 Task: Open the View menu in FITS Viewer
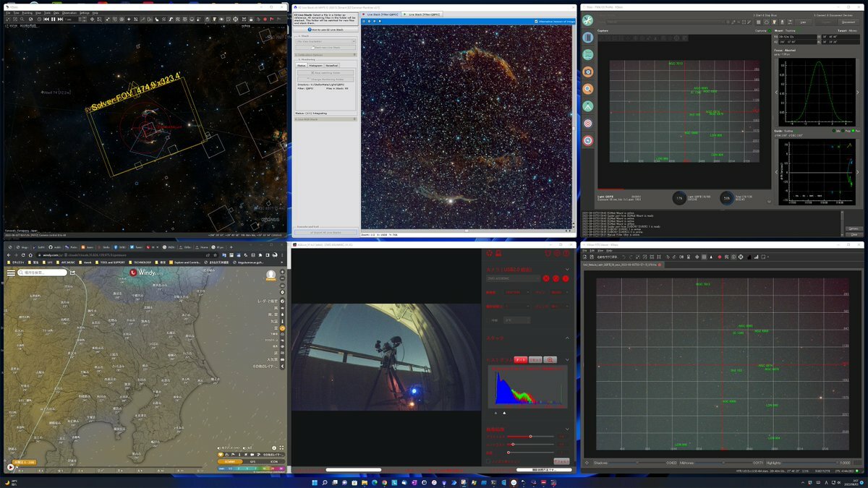tap(600, 250)
